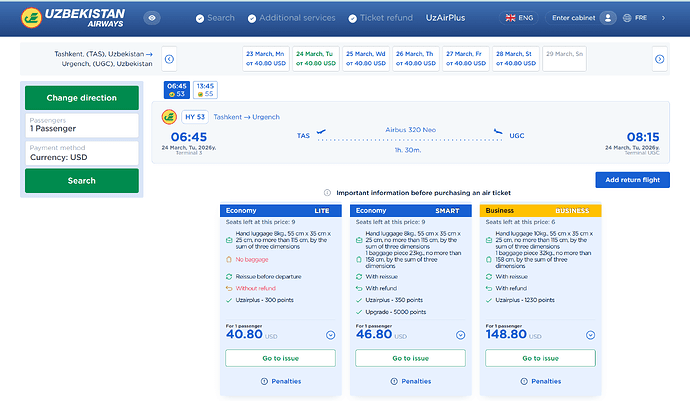Click the Upgrade - 5000 points text
This screenshot has height=401, width=690.
point(396,312)
